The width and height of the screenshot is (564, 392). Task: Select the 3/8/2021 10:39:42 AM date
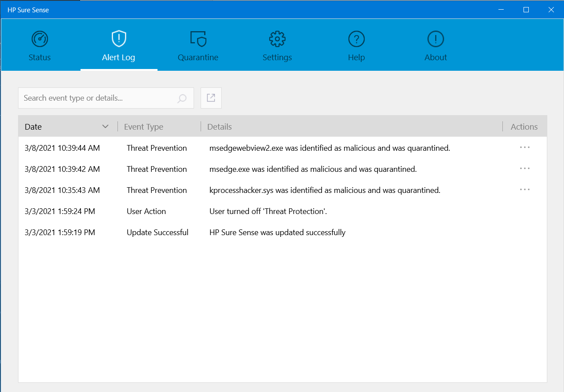pyautogui.click(x=62, y=169)
